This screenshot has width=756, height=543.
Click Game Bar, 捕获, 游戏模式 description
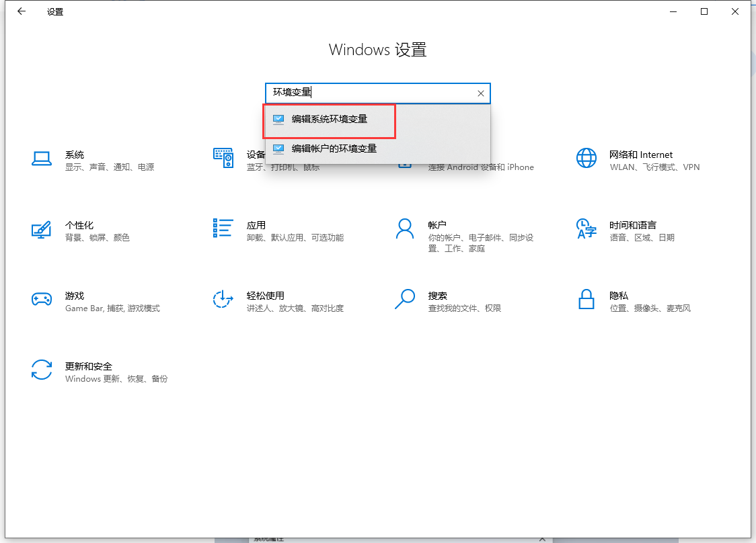click(x=113, y=308)
